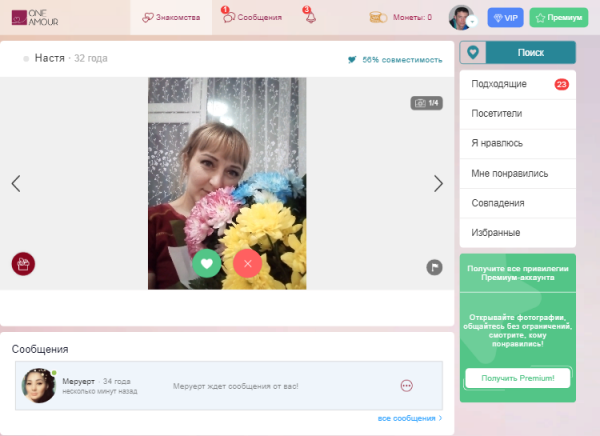Open message options for Меруерт

[x=406, y=386]
